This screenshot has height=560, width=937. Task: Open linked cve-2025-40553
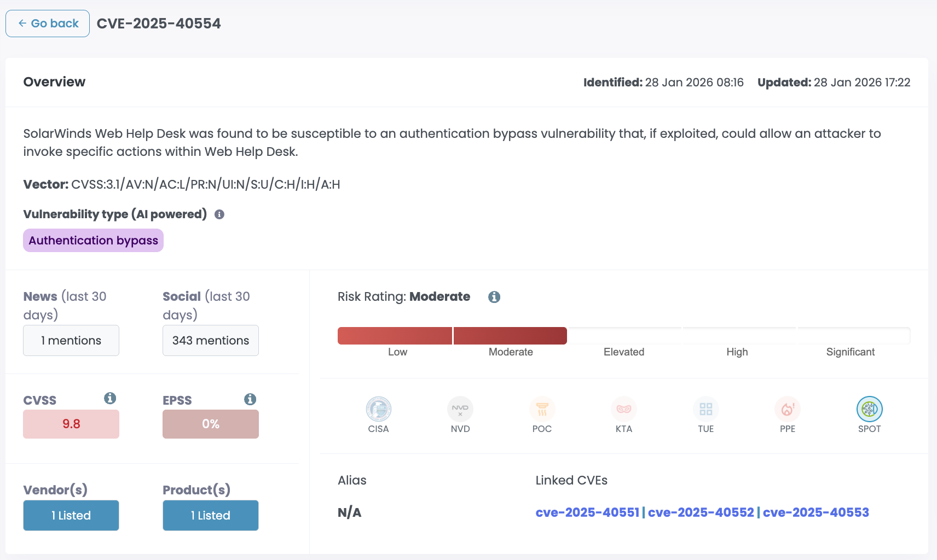pos(815,512)
